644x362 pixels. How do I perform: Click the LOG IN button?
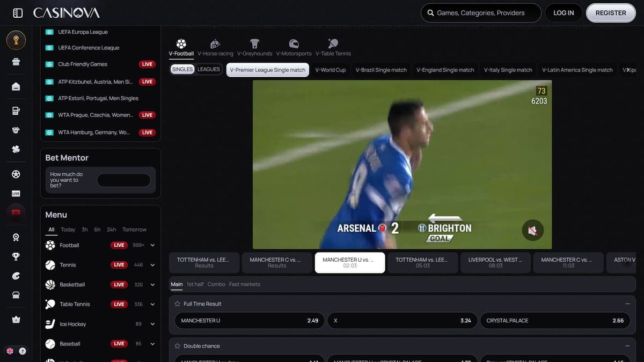563,13
